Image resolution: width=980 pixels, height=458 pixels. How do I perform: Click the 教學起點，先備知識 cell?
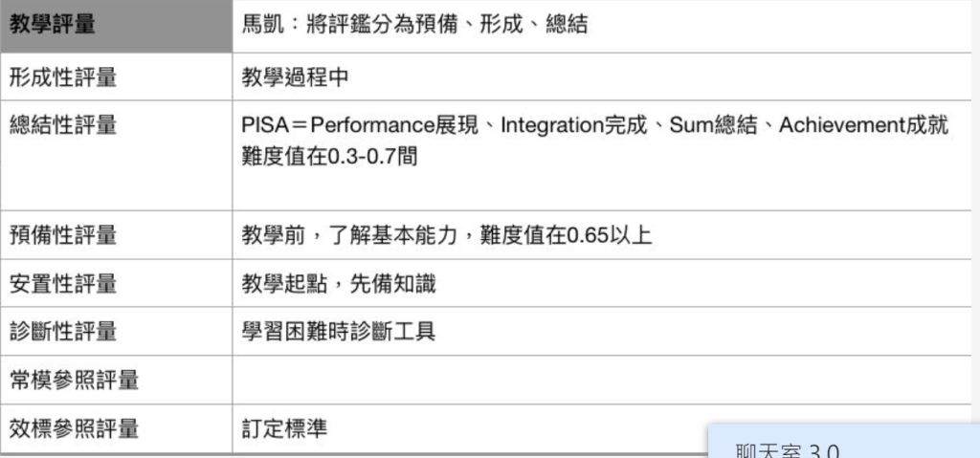tap(339, 283)
